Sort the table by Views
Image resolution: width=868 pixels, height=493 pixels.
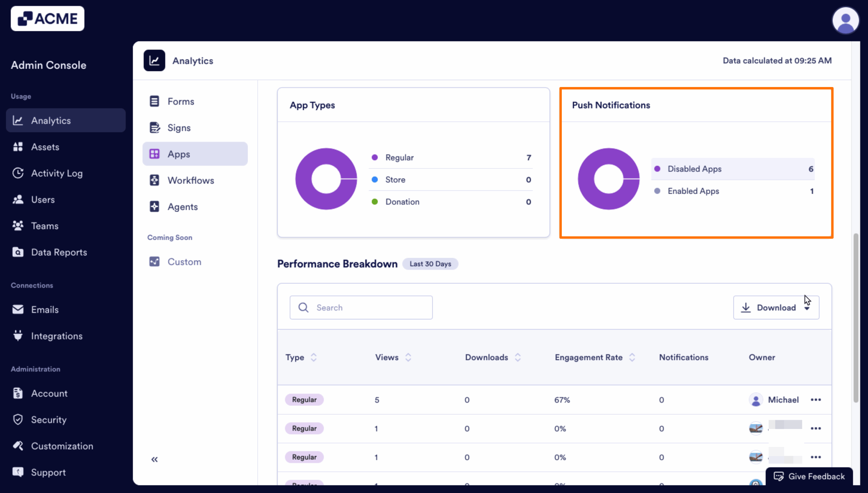408,357
